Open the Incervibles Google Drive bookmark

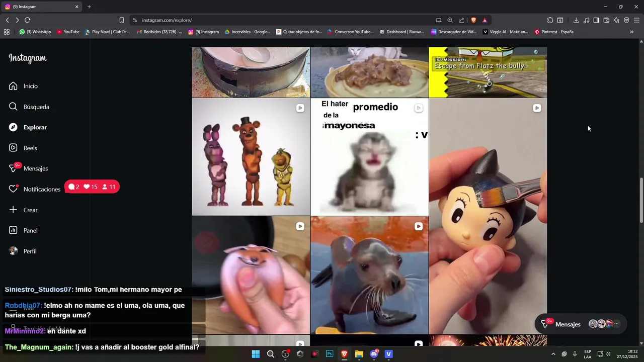tap(248, 32)
